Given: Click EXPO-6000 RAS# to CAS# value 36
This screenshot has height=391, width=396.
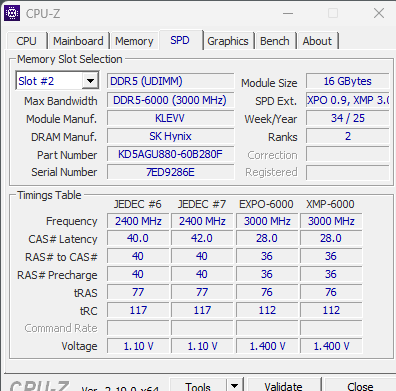Looking at the screenshot, I should click(267, 256).
